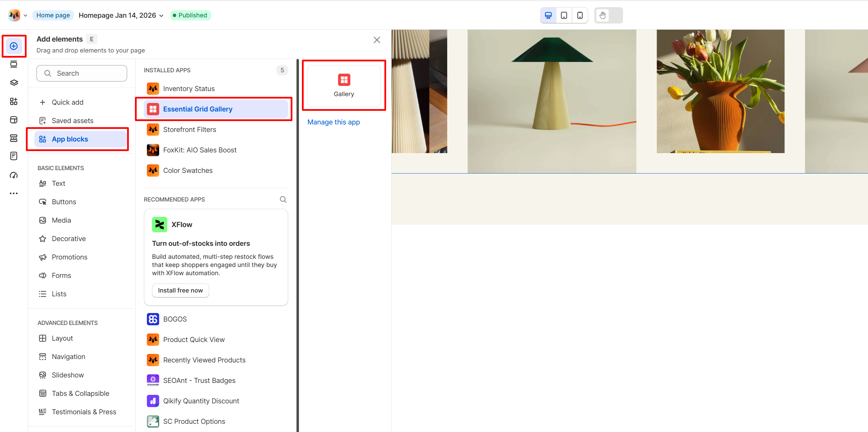Click the Search elements input field
868x432 pixels.
[82, 73]
